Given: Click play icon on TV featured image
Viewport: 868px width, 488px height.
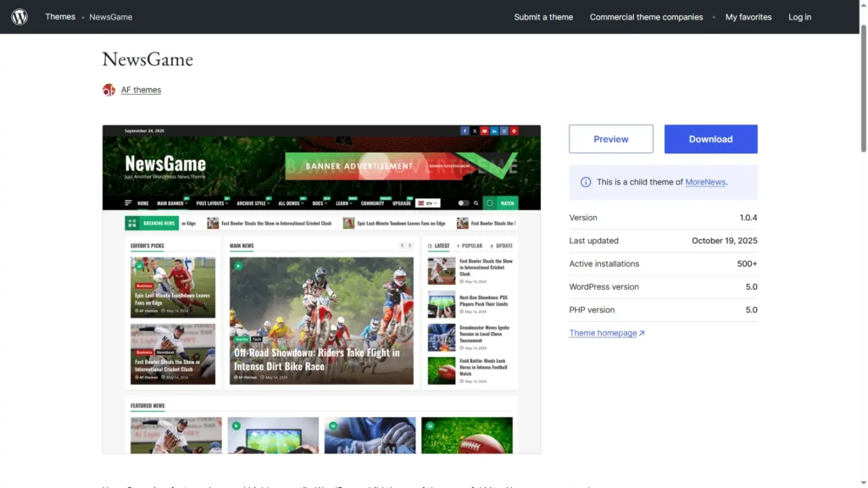Looking at the screenshot, I should (x=236, y=425).
